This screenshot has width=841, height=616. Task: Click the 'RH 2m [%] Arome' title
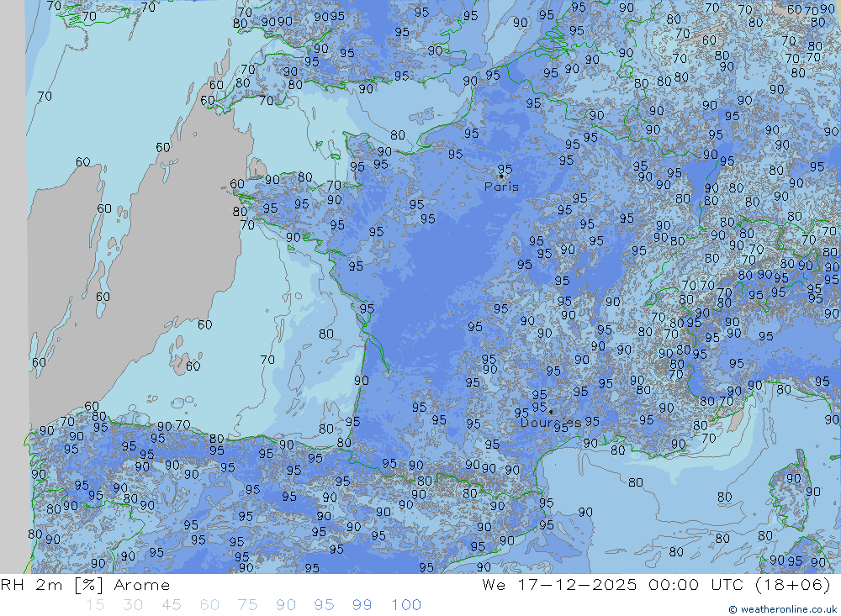point(85,584)
